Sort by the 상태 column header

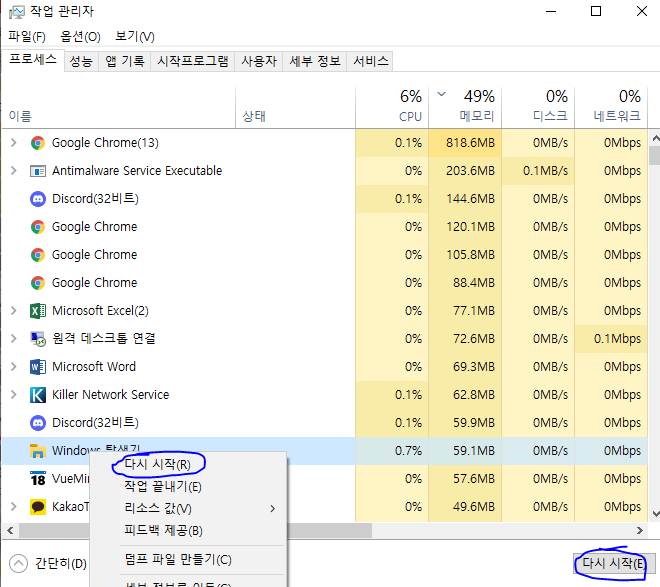coord(295,108)
